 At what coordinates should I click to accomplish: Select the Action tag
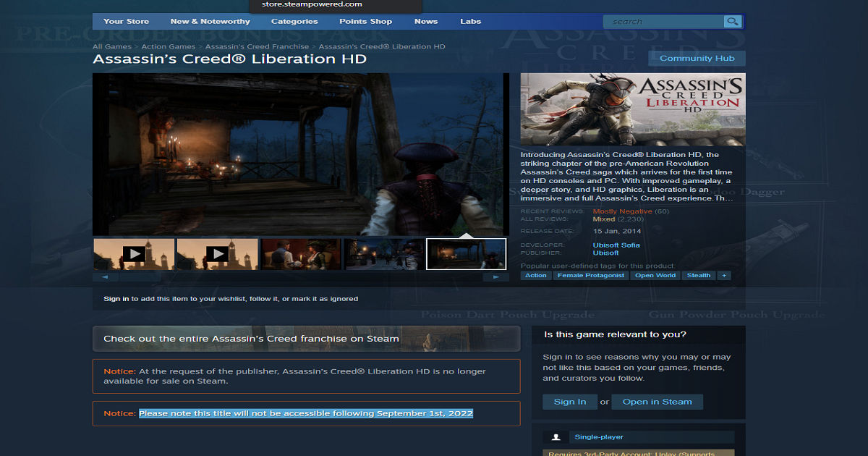point(536,276)
